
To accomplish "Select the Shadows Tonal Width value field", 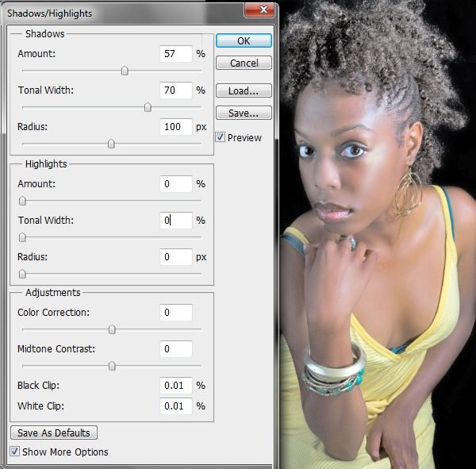I will pos(176,90).
